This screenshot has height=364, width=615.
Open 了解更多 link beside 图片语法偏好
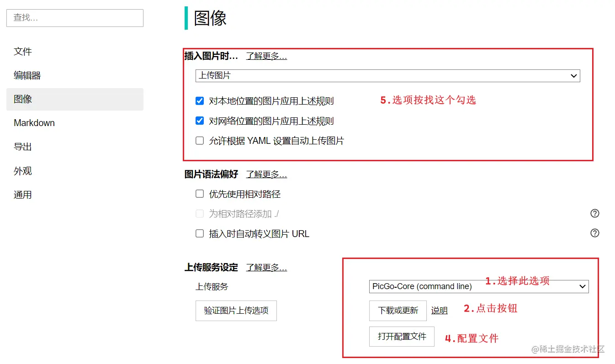click(x=266, y=174)
